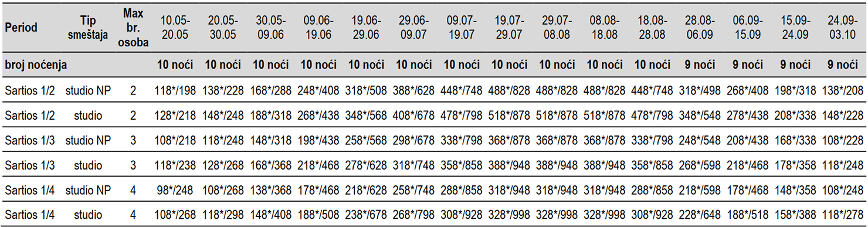Click price 198*/438 in Sartios 1/3 studio NP
Screen dimensions: 868x227
(318, 141)
